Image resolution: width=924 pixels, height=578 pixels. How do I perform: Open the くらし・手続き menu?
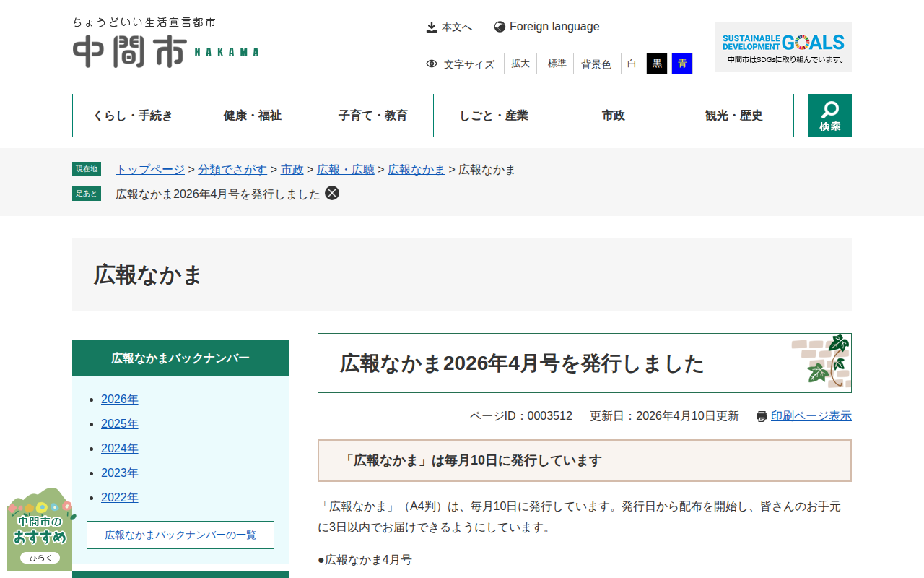[133, 116]
